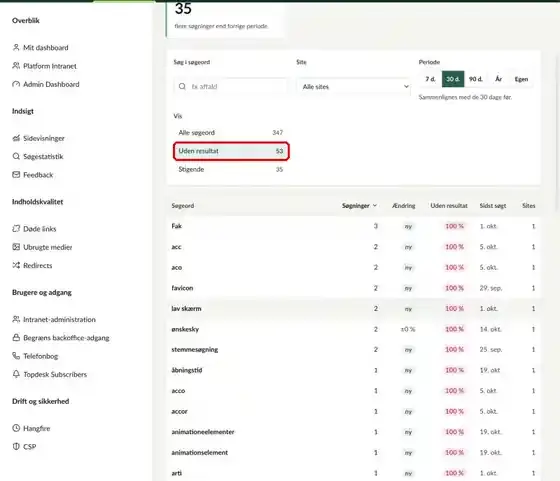Show Stigende filter

pos(231,169)
